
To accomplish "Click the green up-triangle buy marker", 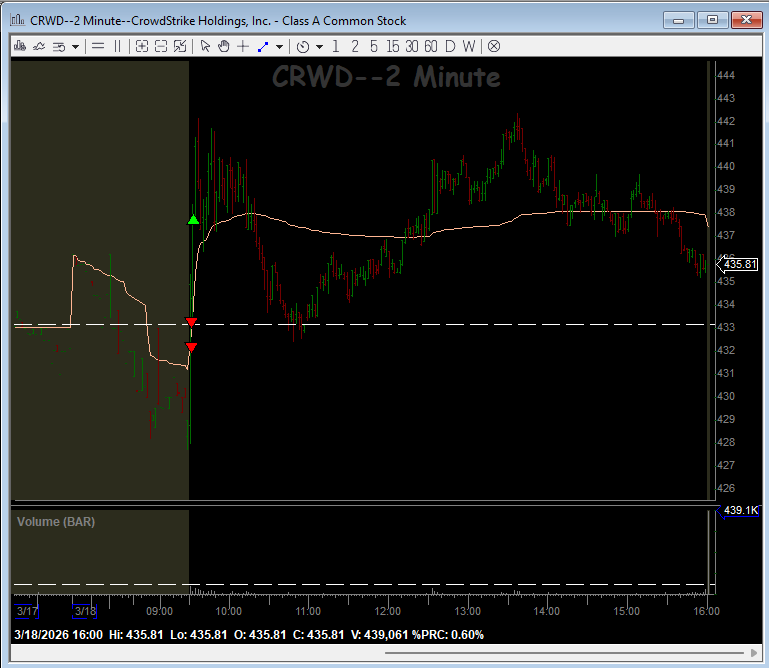I will click(193, 220).
